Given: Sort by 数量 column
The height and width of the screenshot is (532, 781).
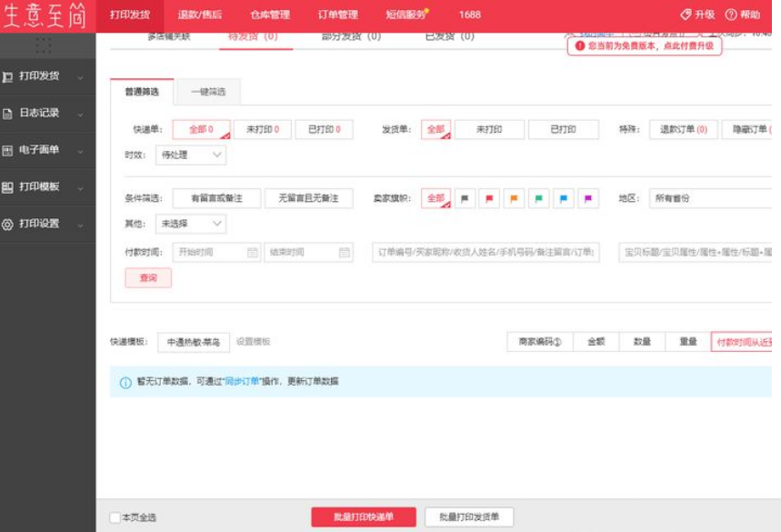Looking at the screenshot, I should coord(642,342).
